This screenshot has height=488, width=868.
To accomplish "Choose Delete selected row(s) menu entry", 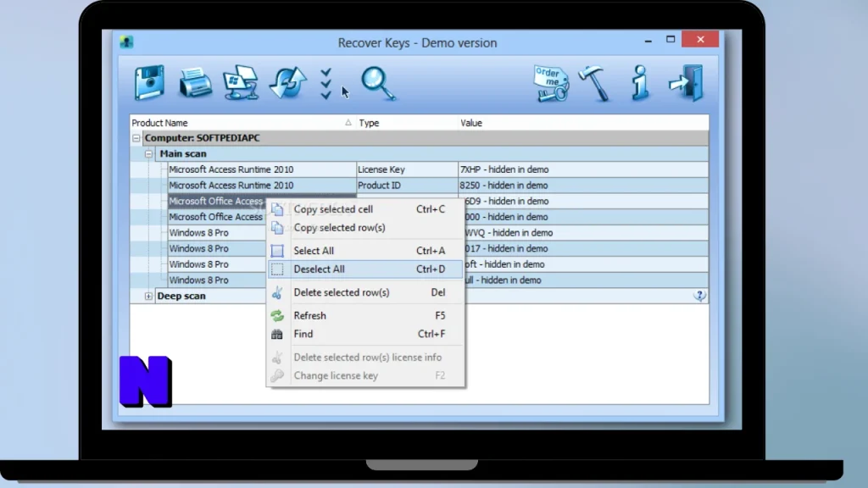I will (x=364, y=292).
